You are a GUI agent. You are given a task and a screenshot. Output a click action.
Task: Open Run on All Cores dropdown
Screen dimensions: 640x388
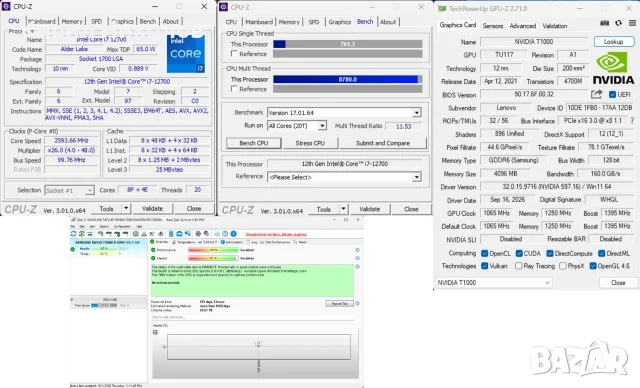point(322,126)
